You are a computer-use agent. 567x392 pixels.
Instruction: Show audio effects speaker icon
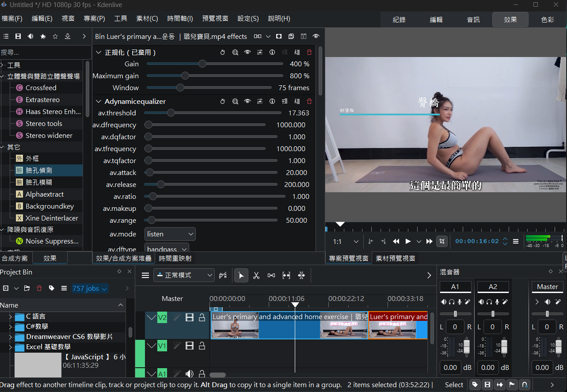tap(30, 36)
